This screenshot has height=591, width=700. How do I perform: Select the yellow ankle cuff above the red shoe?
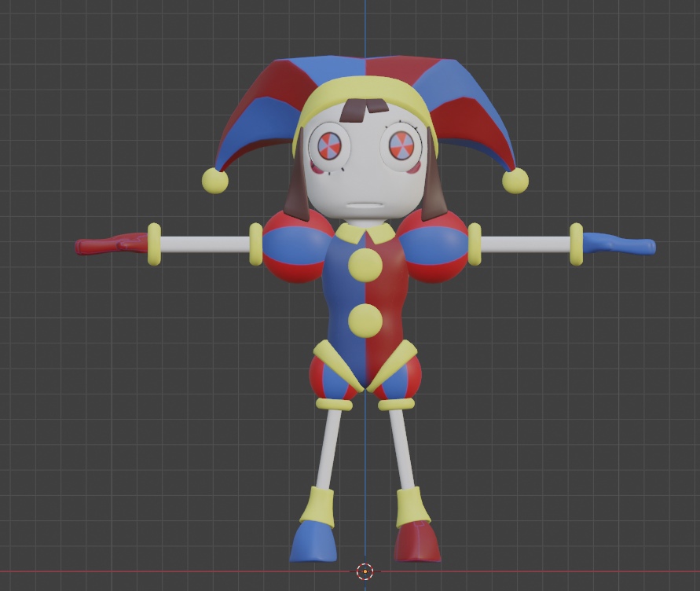click(413, 506)
